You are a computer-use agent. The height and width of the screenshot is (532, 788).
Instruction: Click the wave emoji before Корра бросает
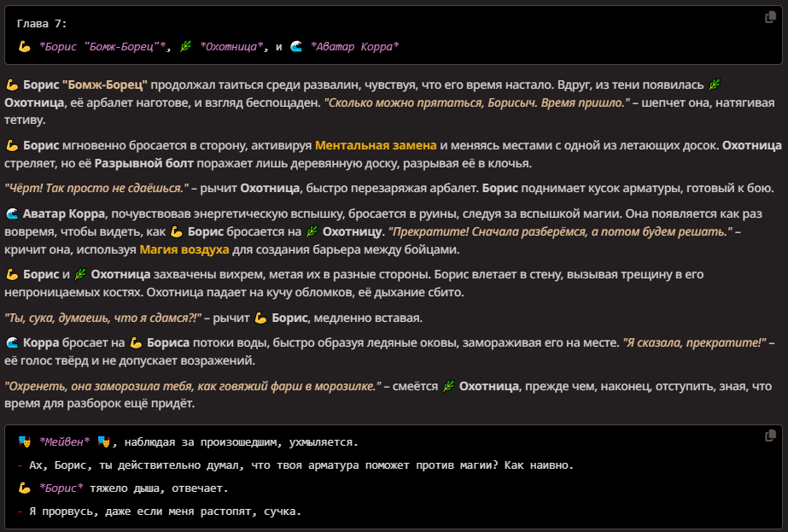coord(12,343)
